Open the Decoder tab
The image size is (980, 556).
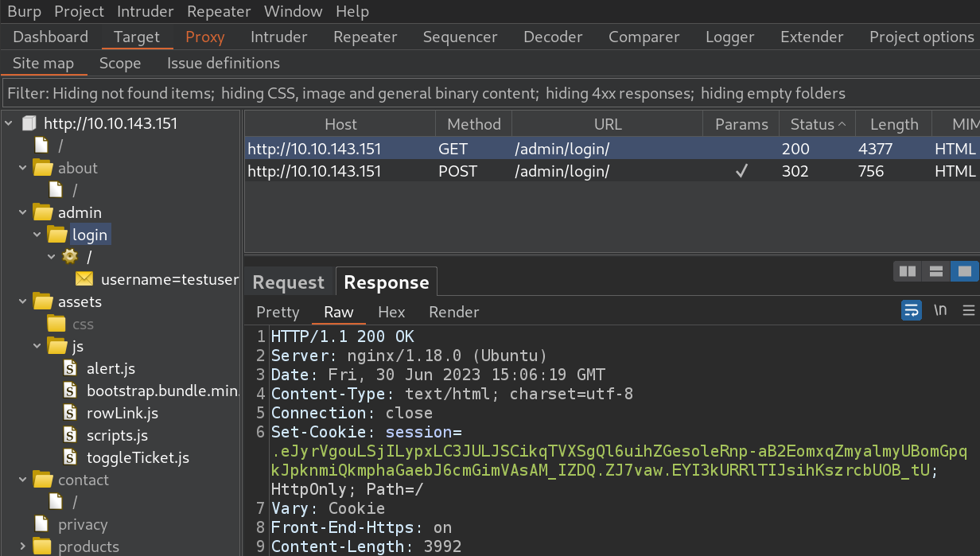pyautogui.click(x=553, y=37)
